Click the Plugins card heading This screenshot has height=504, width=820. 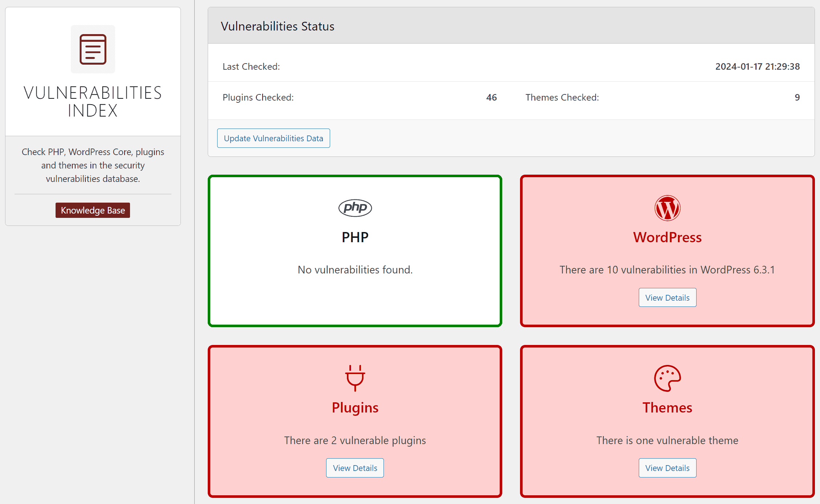[x=355, y=408]
